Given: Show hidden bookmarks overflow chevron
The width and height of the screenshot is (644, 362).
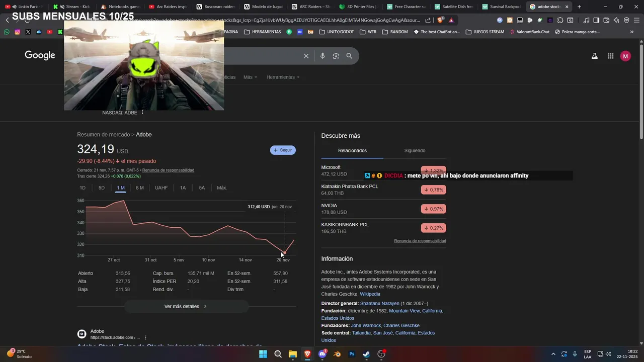Looking at the screenshot, I should click(632, 32).
